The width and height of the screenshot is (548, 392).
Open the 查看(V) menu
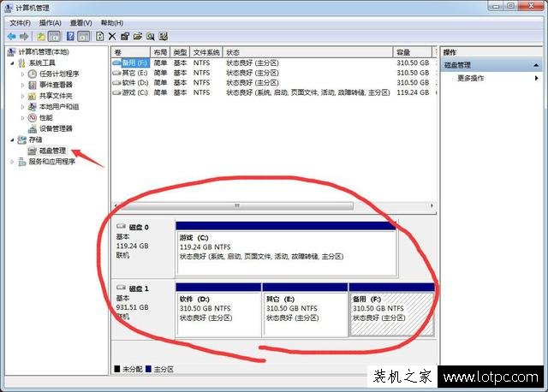click(80, 23)
